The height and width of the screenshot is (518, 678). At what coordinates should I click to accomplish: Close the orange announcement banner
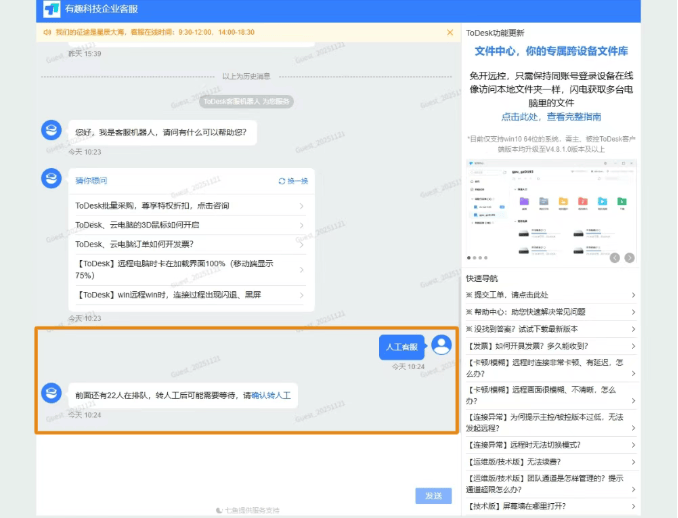point(450,32)
